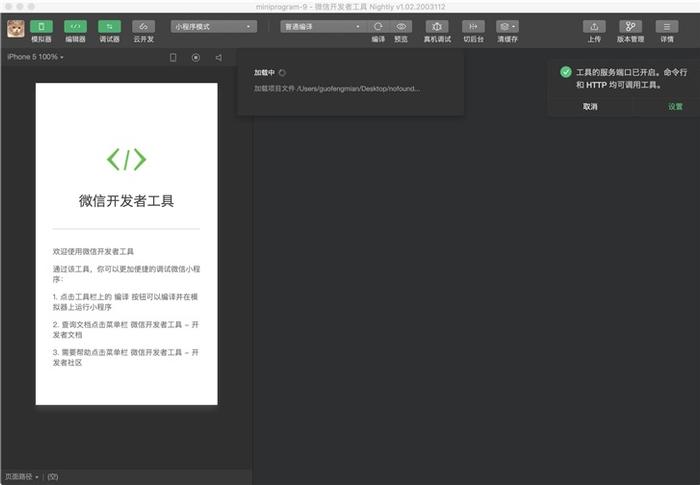Viewport: 700px width, 485px height.
Task: Show project 详情 details panel
Action: point(667,27)
